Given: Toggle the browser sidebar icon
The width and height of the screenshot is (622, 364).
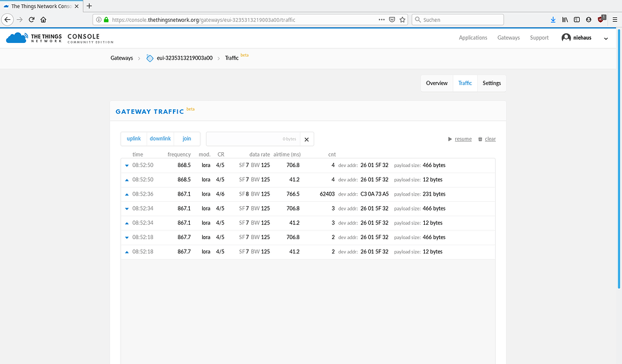Looking at the screenshot, I should 577,19.
